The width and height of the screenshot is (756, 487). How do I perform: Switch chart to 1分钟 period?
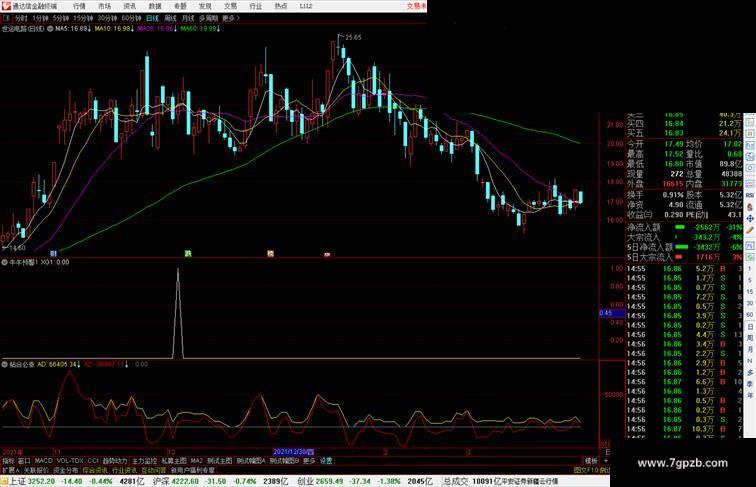coord(40,18)
